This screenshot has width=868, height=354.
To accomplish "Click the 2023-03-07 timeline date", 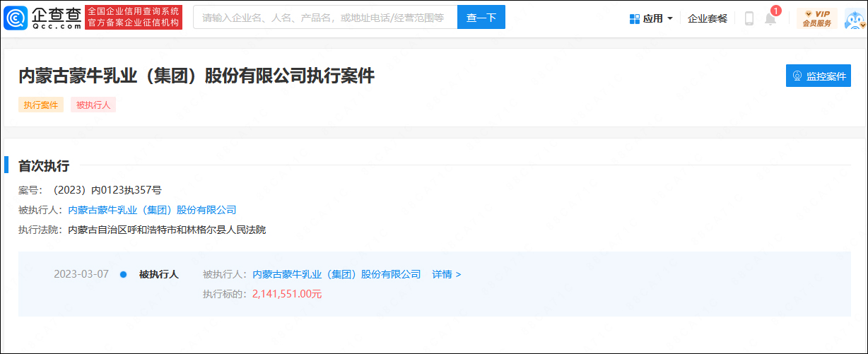I will [81, 274].
